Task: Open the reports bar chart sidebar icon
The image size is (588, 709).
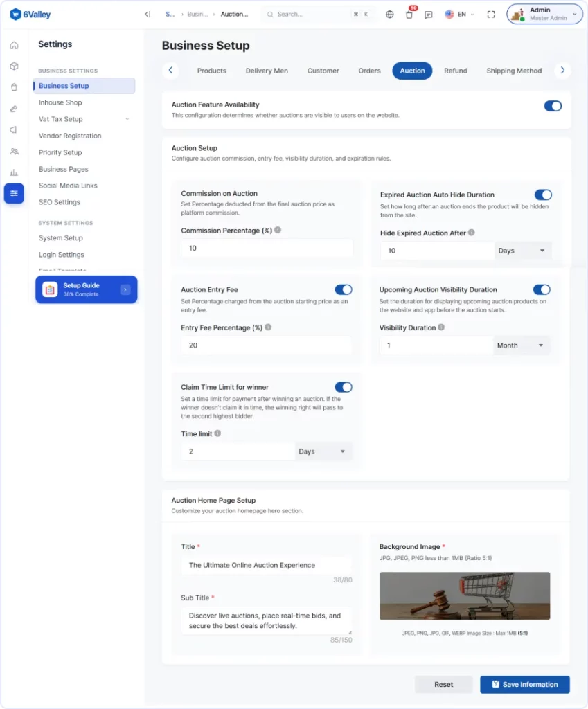Action: [x=14, y=172]
